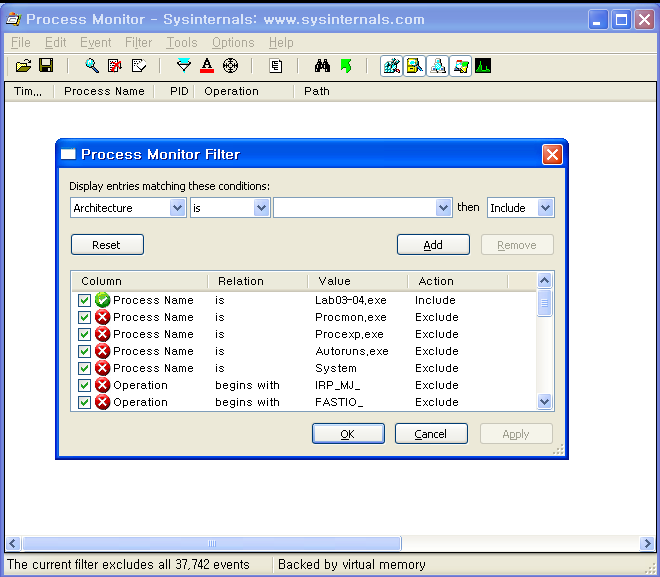The image size is (660, 577).
Task: Click the red exclude icon of IRP_MJ_ row
Action: pos(102,385)
